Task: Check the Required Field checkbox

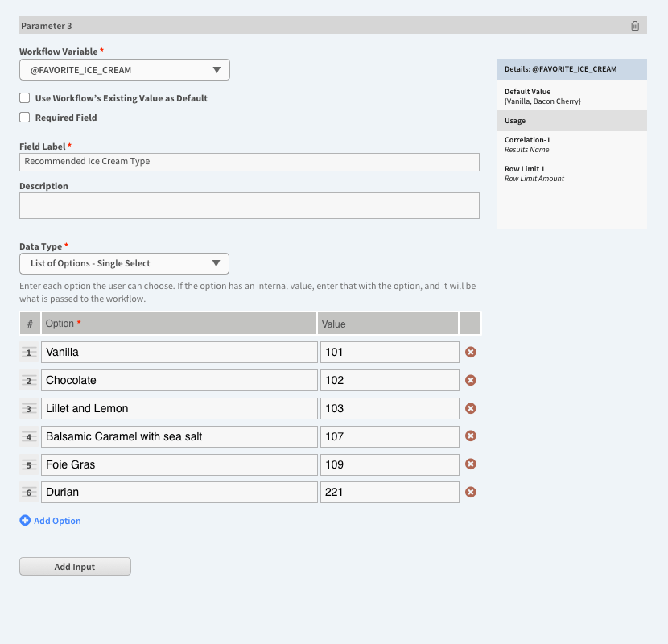Action: [x=25, y=118]
